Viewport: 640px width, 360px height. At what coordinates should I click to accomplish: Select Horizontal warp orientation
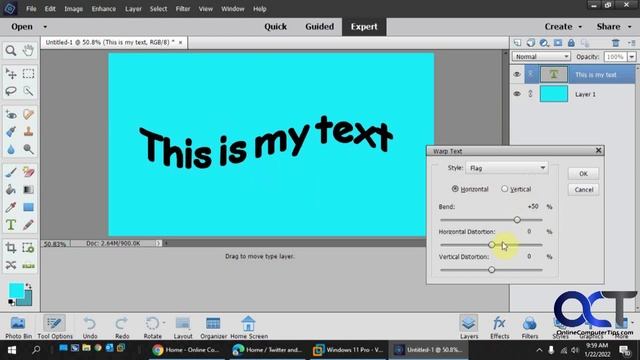[x=455, y=189]
